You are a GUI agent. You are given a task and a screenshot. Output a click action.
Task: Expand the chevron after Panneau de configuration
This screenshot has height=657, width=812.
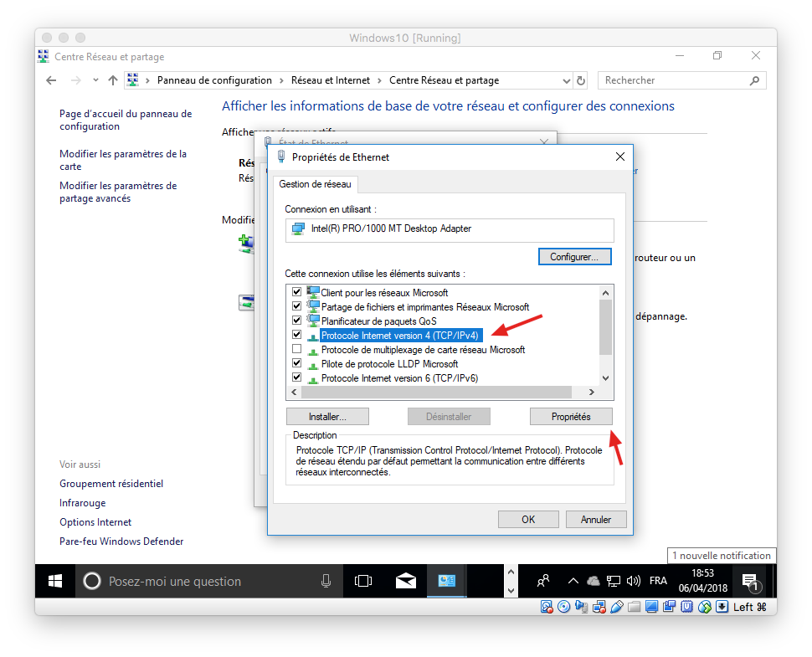point(281,81)
